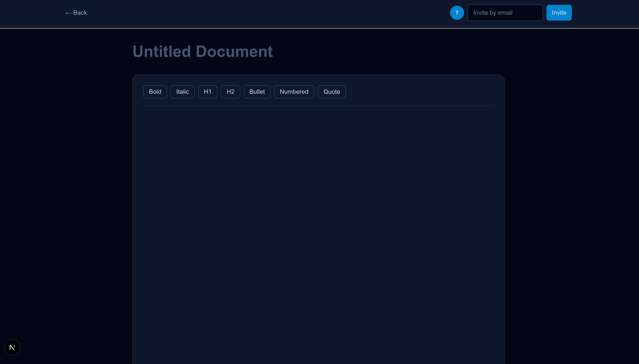Apply H1 heading style
Viewport: 639px width, 364px height.
(x=207, y=92)
